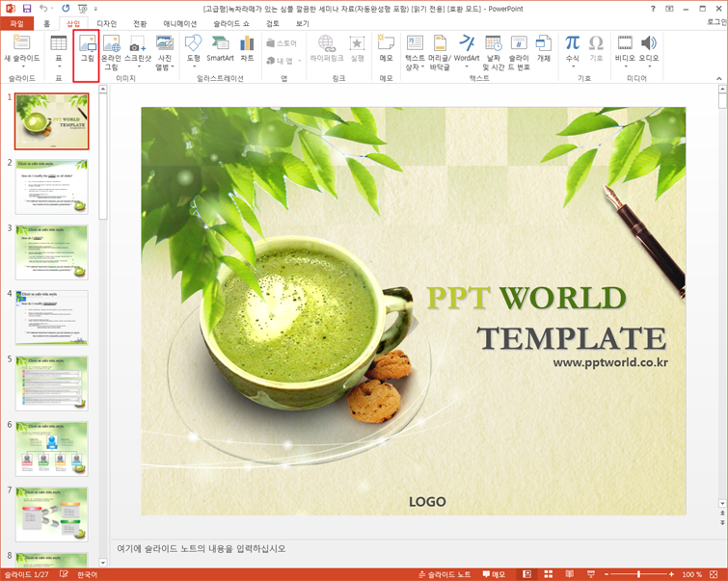Click 머리글/바닥글 (Header/Footer)
The width and height of the screenshot is (728, 581).
pyautogui.click(x=440, y=52)
